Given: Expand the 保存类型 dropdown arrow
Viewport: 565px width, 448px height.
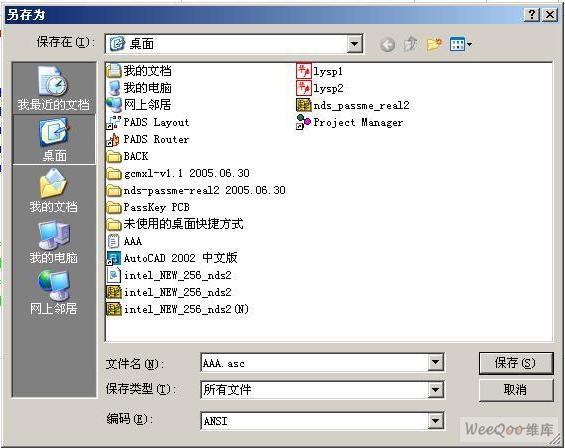Looking at the screenshot, I should (x=435, y=390).
